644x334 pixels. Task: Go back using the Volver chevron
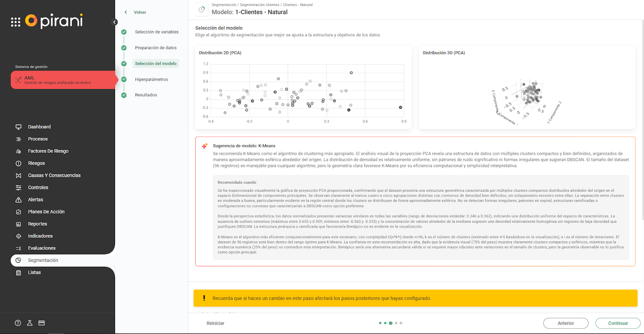point(126,12)
